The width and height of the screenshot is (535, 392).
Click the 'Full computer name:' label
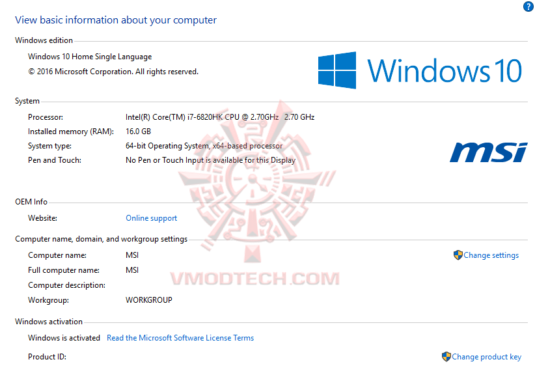coord(64,270)
